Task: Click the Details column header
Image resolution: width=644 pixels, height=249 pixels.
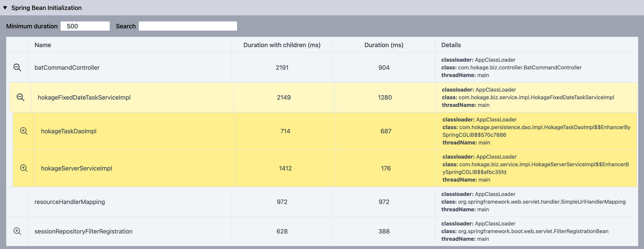Action: [451, 45]
